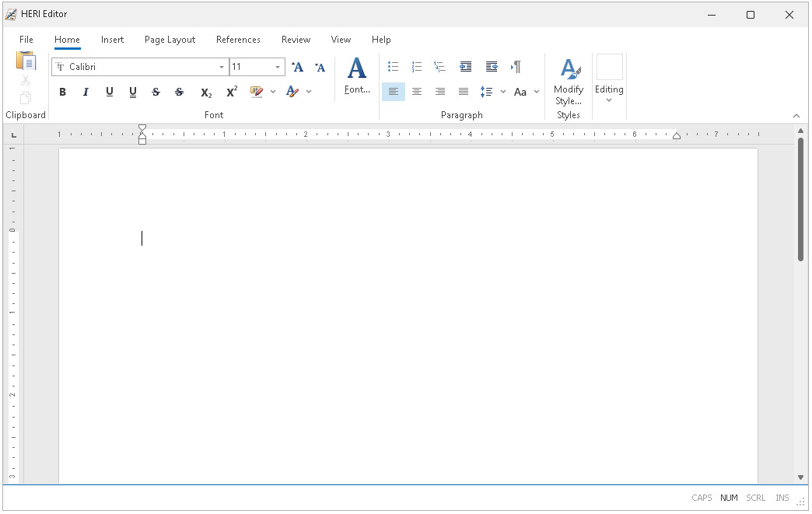Apply subscript formatting
Viewport: 812px width, 514px height.
click(206, 92)
